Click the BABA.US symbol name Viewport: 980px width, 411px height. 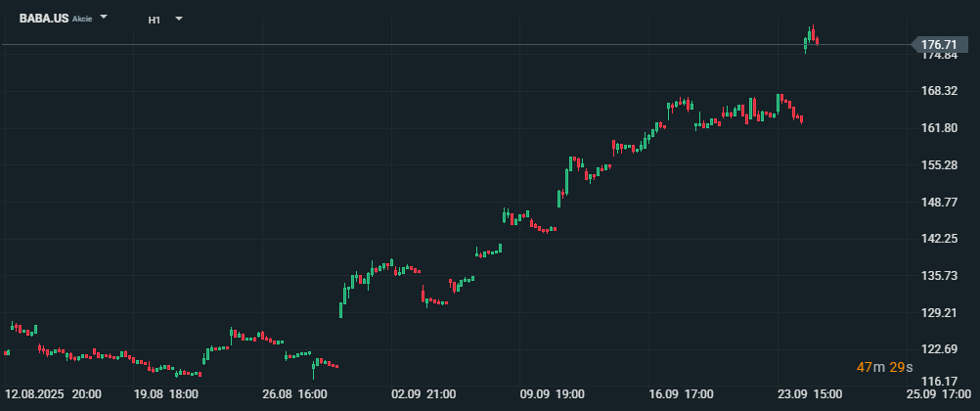(44, 19)
